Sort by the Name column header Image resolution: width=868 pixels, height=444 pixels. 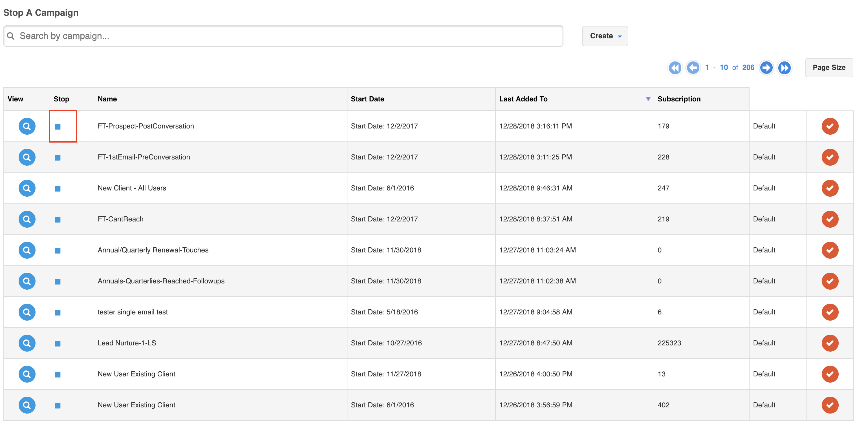click(107, 99)
